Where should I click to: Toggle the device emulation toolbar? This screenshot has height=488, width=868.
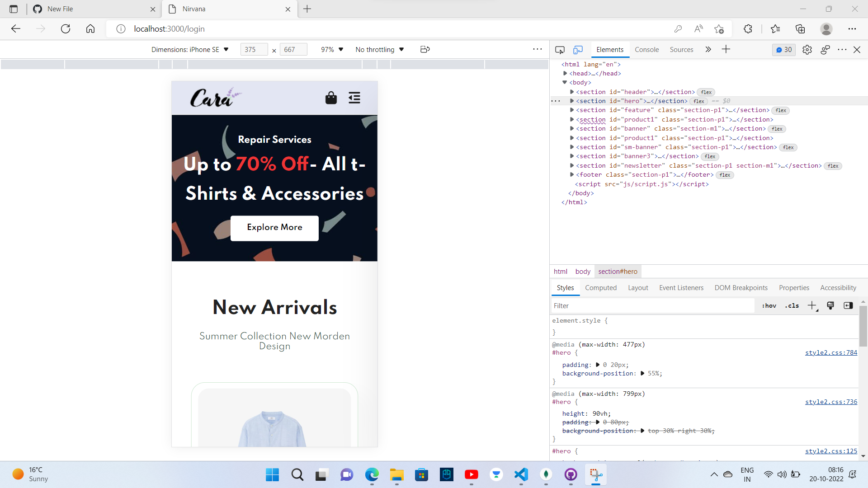click(578, 50)
